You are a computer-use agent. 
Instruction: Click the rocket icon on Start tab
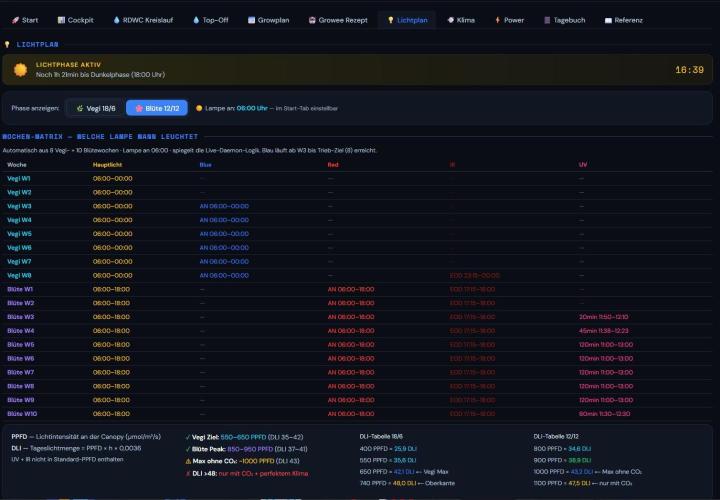tap(15, 20)
